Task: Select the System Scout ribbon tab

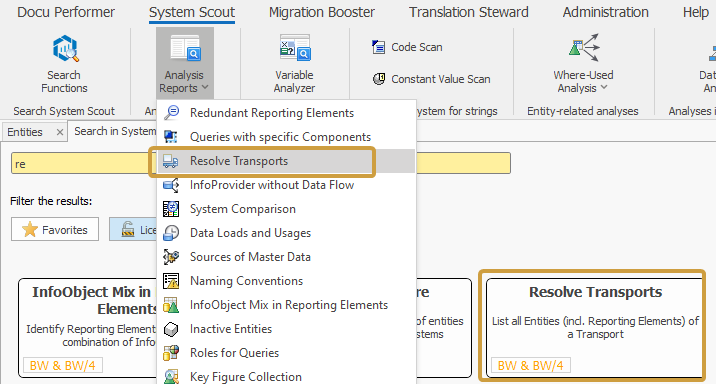Action: click(192, 12)
